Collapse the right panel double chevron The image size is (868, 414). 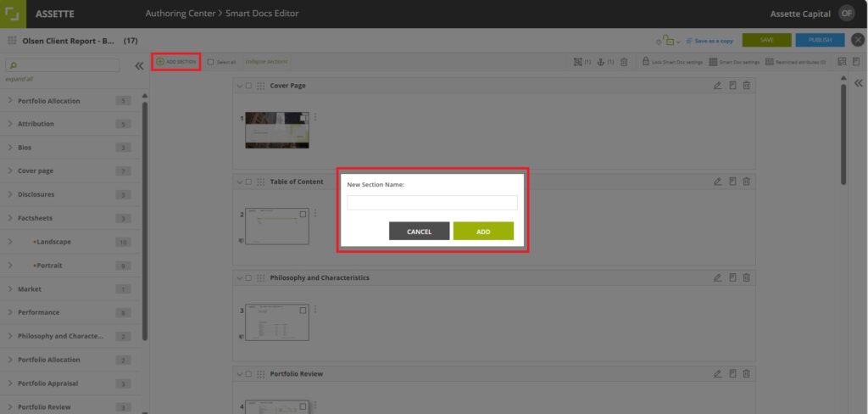pyautogui.click(x=858, y=83)
